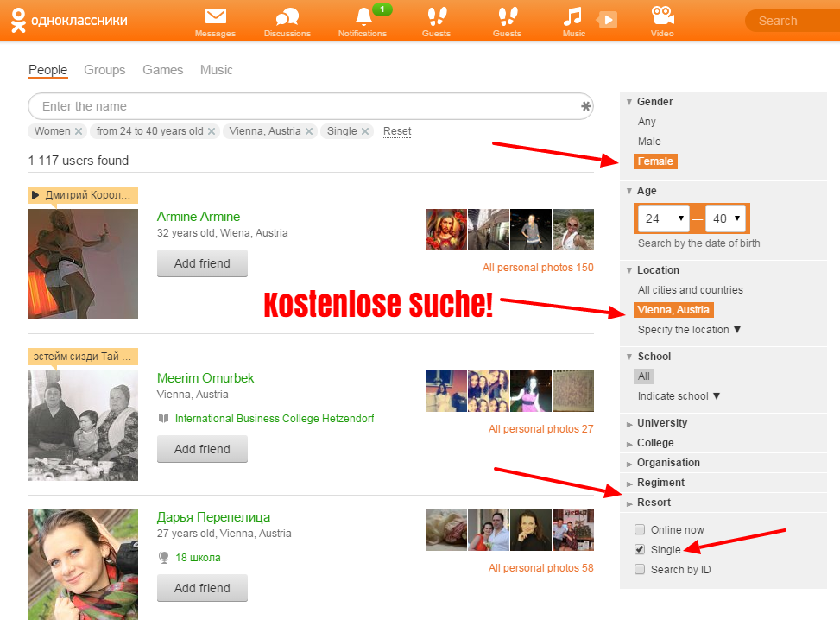The image size is (840, 626).
Task: Remove the age range filter tag
Action: tap(212, 131)
